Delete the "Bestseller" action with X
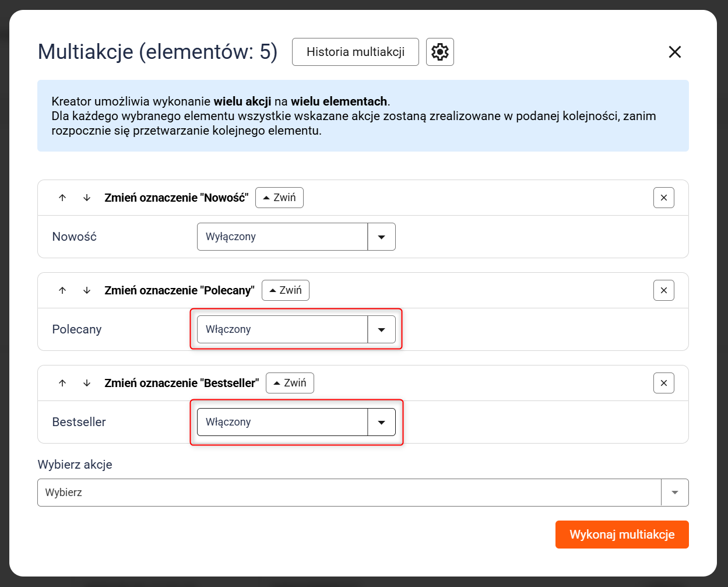The height and width of the screenshot is (587, 728). [663, 383]
